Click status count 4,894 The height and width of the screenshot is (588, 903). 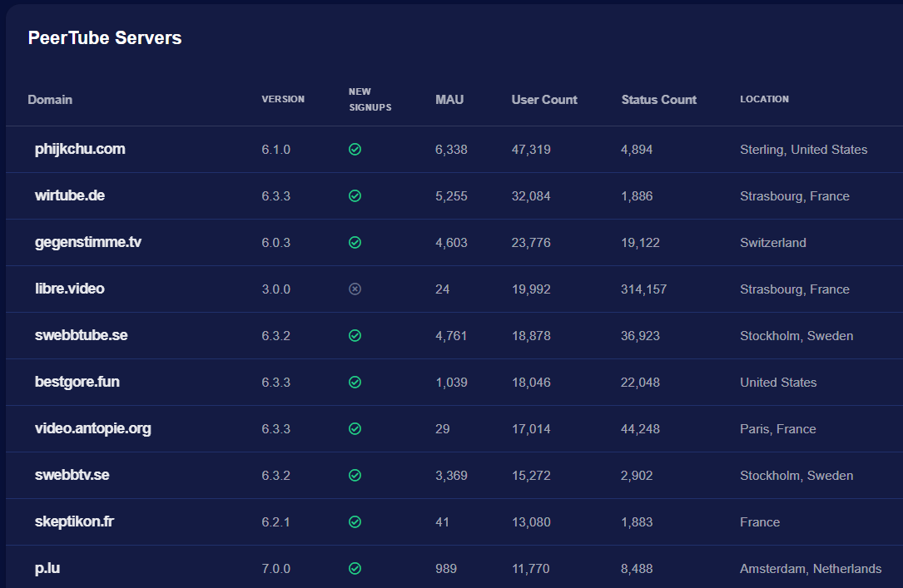click(x=637, y=150)
